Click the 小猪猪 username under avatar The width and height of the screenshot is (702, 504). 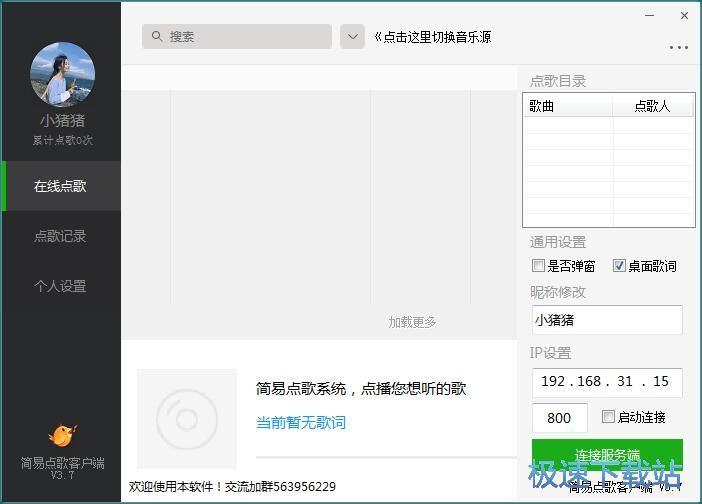click(63, 120)
